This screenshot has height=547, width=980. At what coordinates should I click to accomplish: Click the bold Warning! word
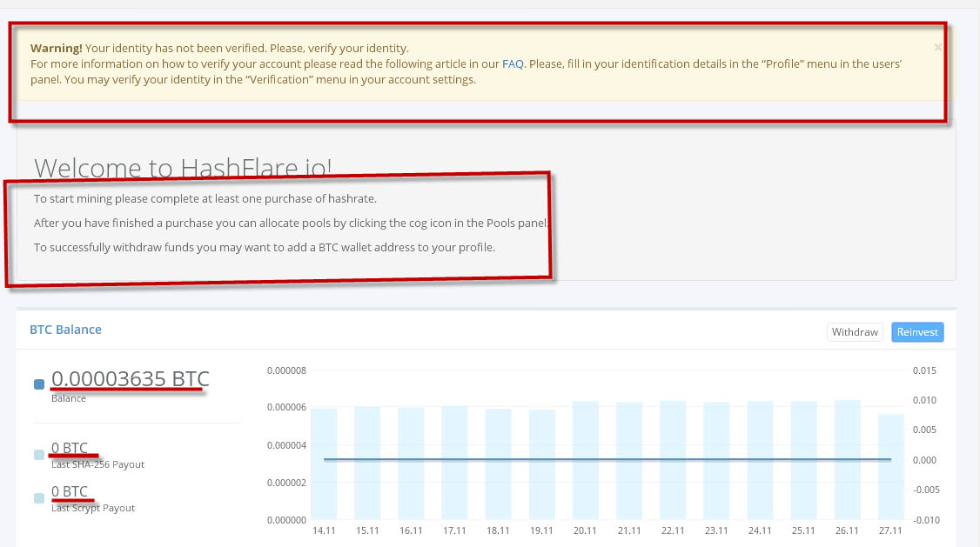point(57,48)
